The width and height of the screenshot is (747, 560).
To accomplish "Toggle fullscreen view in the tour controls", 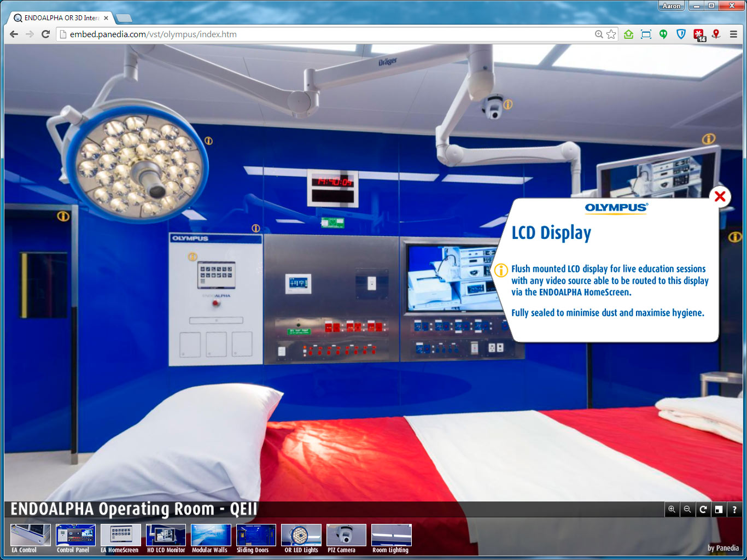I will point(719,510).
